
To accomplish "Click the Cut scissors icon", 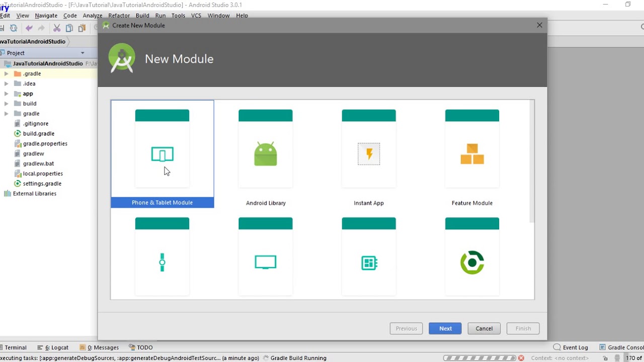I will (57, 28).
